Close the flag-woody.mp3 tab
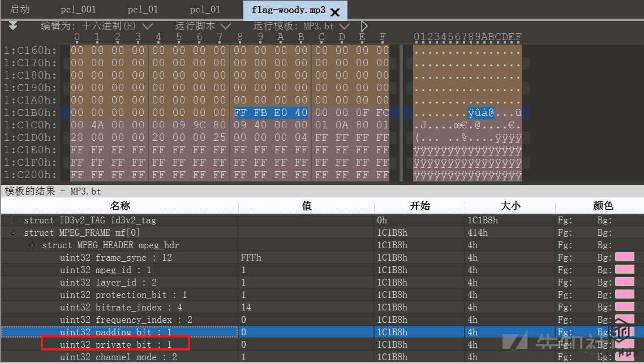 point(335,11)
